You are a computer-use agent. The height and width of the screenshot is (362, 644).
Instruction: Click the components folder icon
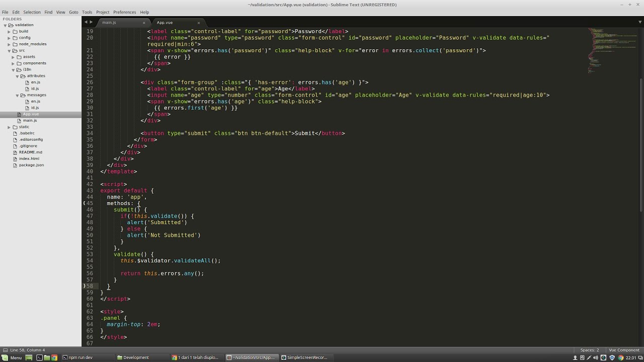coord(19,63)
